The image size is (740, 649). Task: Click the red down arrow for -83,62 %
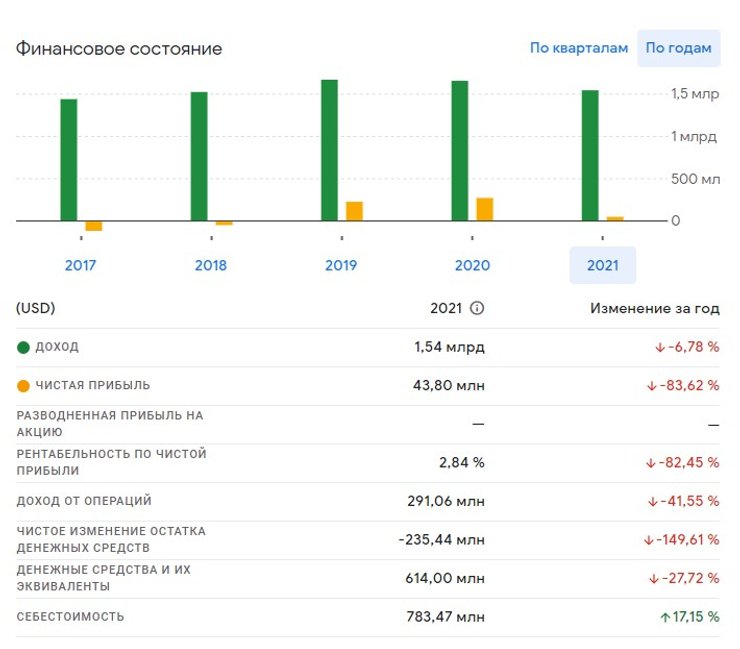point(653,386)
